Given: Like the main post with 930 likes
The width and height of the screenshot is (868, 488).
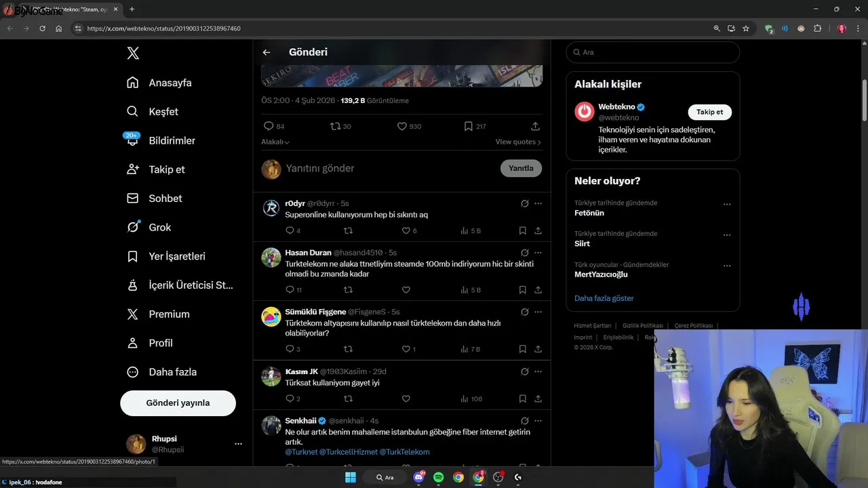Looking at the screenshot, I should [401, 126].
